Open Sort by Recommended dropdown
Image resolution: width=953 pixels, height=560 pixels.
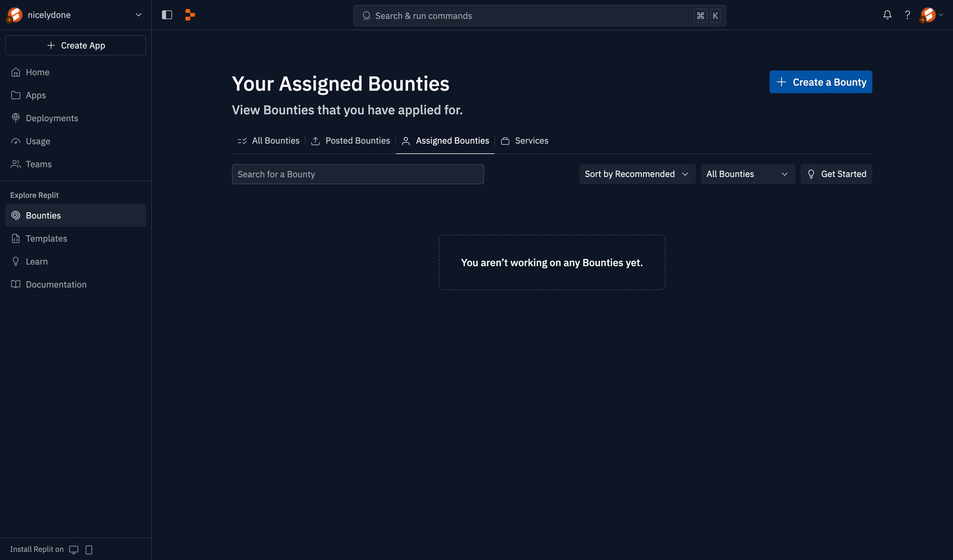coord(637,174)
